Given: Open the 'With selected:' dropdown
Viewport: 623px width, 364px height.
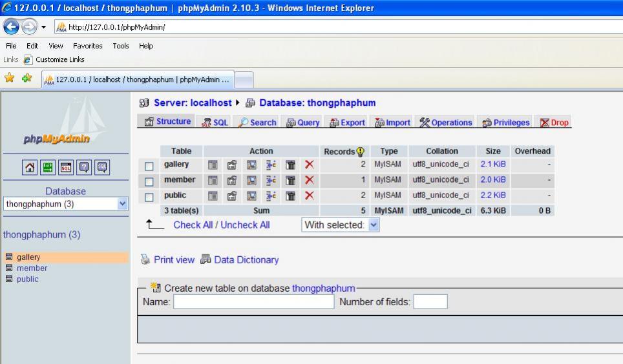Looking at the screenshot, I should click(x=374, y=225).
